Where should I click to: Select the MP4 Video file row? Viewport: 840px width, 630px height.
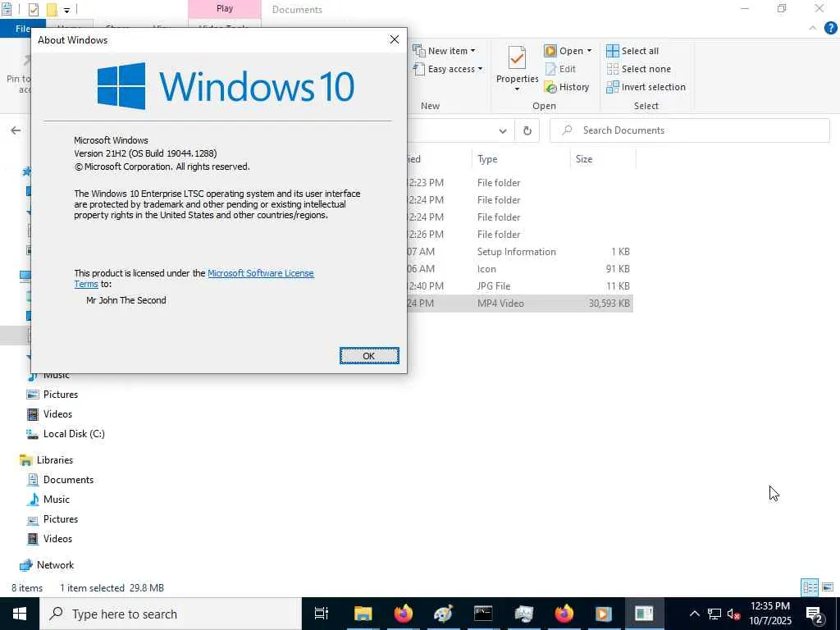(519, 304)
